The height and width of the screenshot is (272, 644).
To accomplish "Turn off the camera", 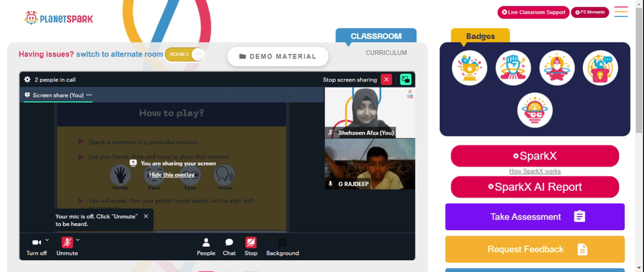I will [x=37, y=246].
